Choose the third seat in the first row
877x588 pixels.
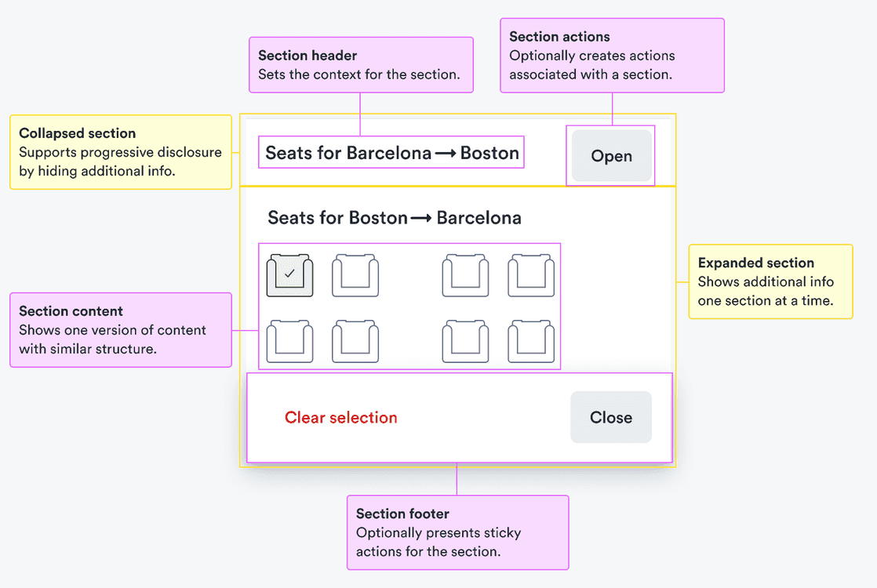coord(465,275)
